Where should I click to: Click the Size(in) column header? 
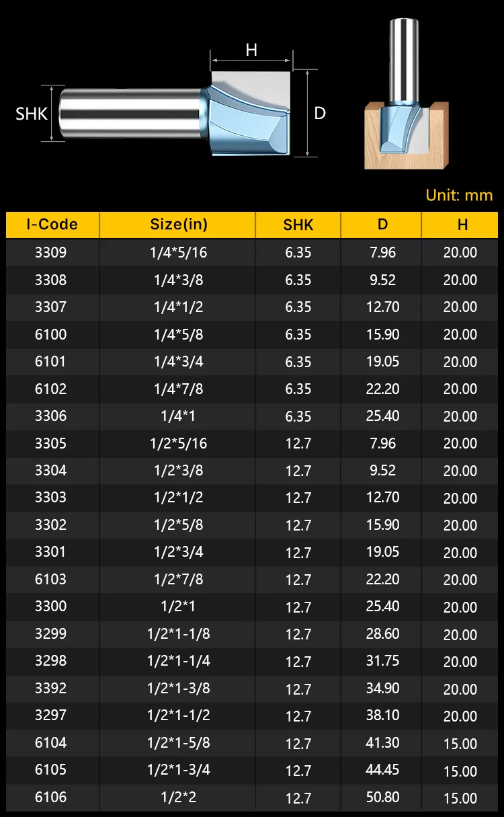[x=178, y=225]
